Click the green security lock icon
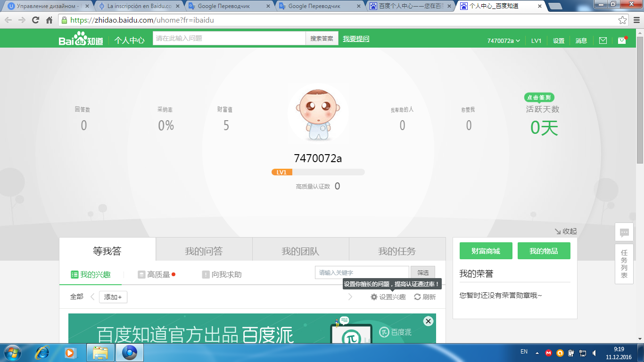Screen dimensions: 644x362 coord(65,20)
